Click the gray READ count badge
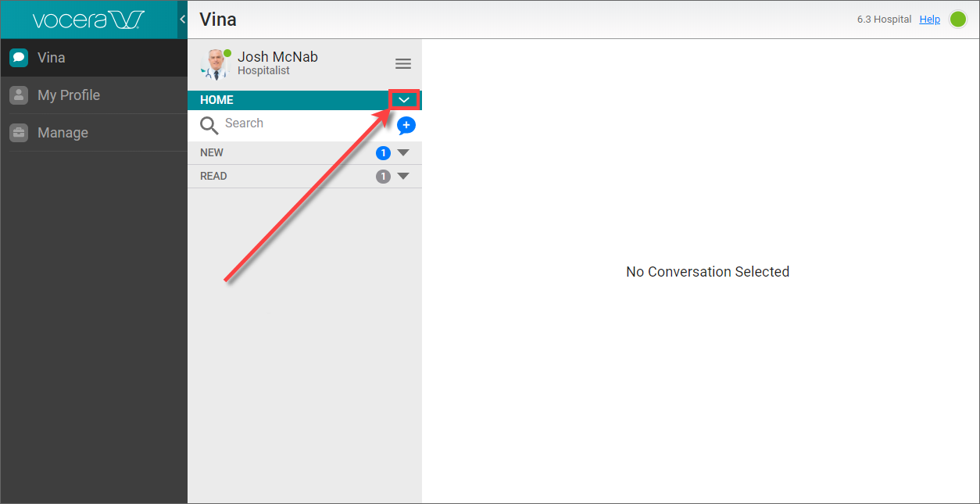This screenshot has width=980, height=504. pyautogui.click(x=383, y=177)
